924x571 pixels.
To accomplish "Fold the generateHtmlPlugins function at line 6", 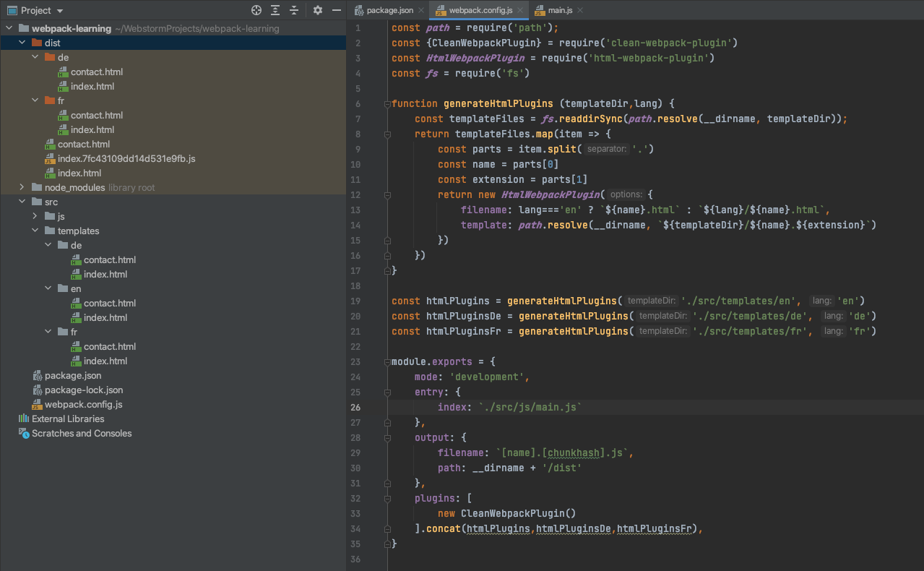I will 387,104.
